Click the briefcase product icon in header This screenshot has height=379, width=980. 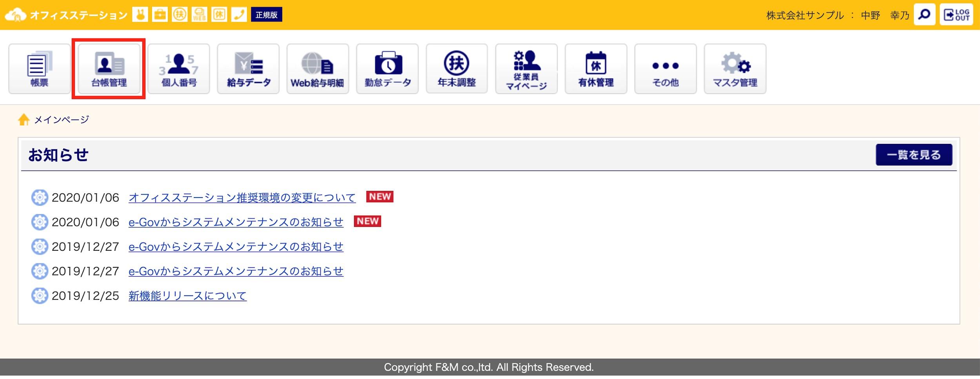point(160,15)
